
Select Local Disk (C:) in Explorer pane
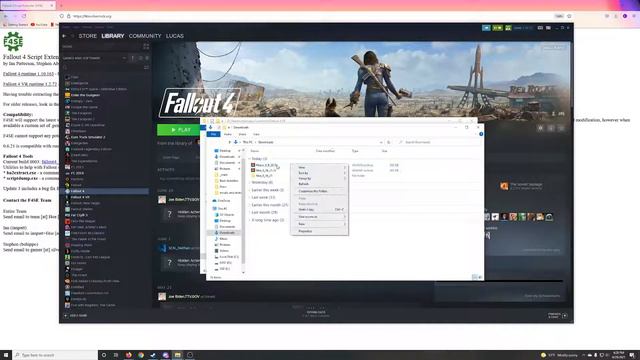227,257
